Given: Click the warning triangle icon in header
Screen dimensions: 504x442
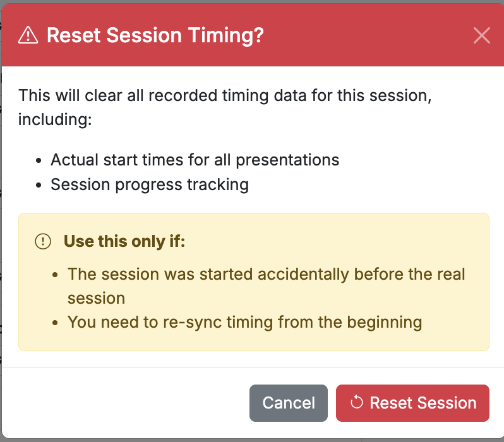Looking at the screenshot, I should pyautogui.click(x=28, y=35).
